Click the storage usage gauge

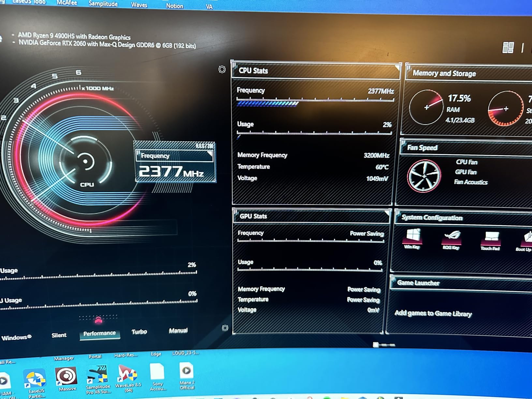505,109
